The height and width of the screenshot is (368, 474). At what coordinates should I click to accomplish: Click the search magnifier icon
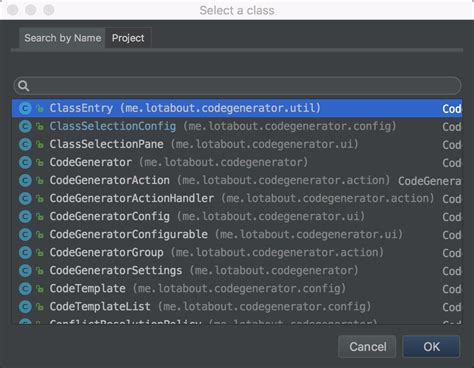coord(24,86)
